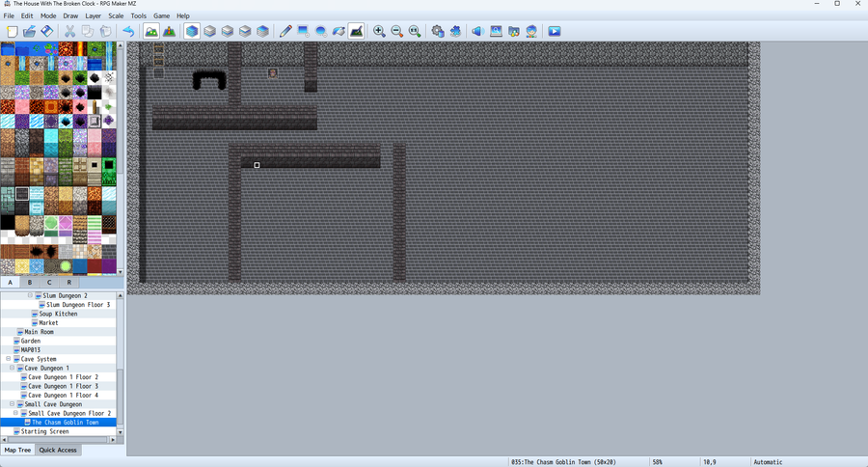Image resolution: width=868 pixels, height=467 pixels.
Task: Switch to Event editing mode
Action: [170, 32]
